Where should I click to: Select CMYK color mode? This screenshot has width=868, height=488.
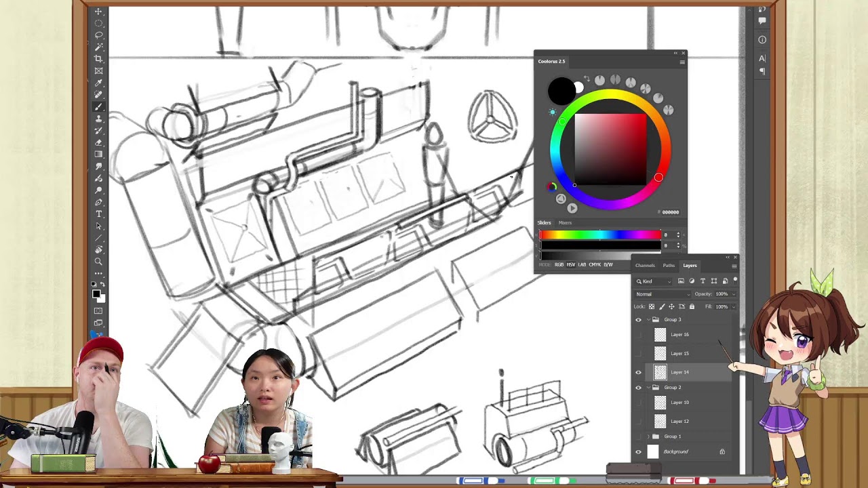point(595,264)
